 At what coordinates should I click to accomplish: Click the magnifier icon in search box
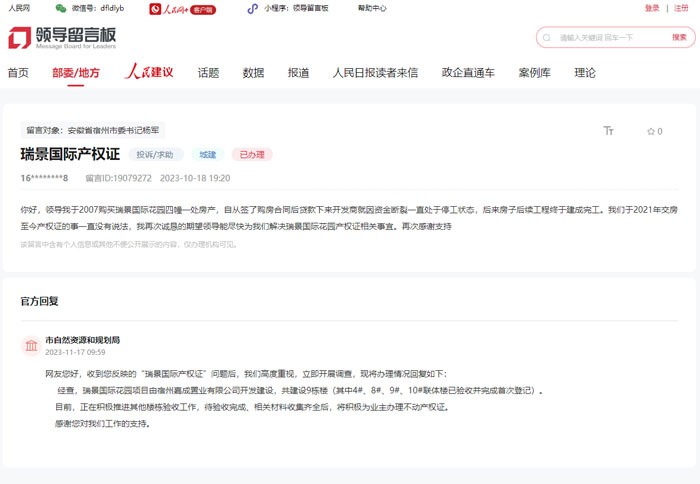tap(546, 38)
